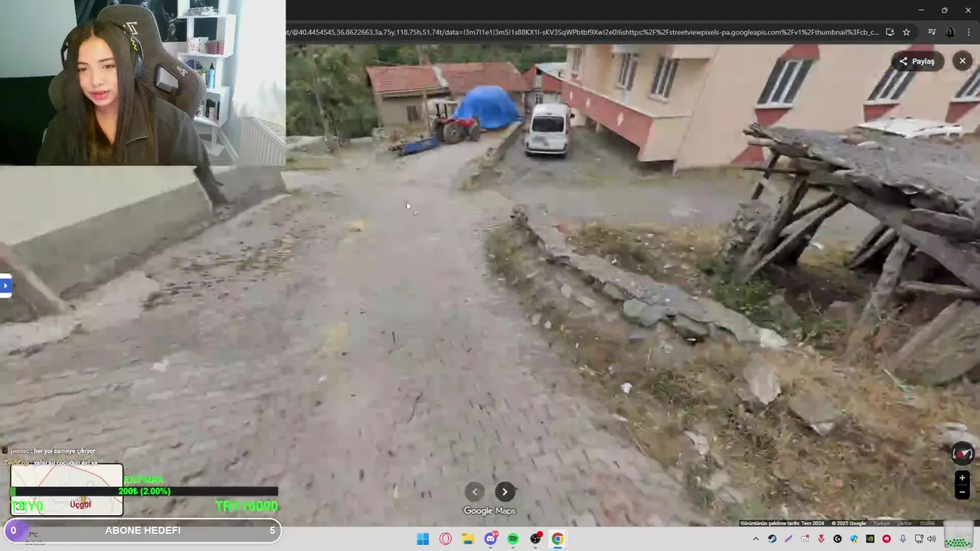Open Spotify from the taskbar
This screenshot has width=980, height=551.
point(513,539)
